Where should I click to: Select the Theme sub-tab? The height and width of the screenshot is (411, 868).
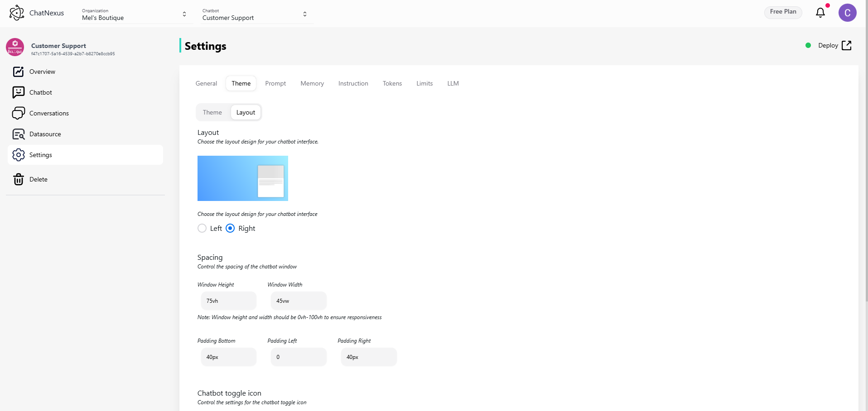pyautogui.click(x=212, y=112)
